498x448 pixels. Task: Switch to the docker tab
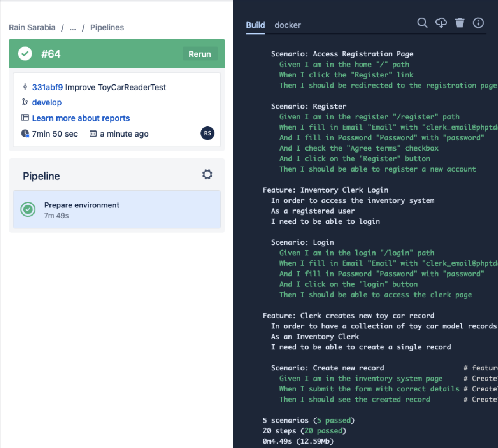click(x=288, y=25)
